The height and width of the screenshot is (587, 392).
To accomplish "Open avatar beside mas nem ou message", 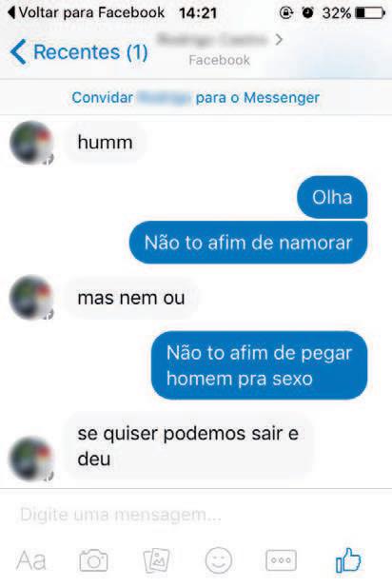I will point(31,298).
